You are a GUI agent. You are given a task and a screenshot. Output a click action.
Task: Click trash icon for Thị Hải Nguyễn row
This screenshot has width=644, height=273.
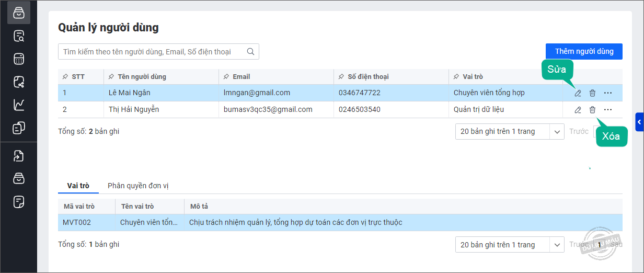[x=592, y=110]
